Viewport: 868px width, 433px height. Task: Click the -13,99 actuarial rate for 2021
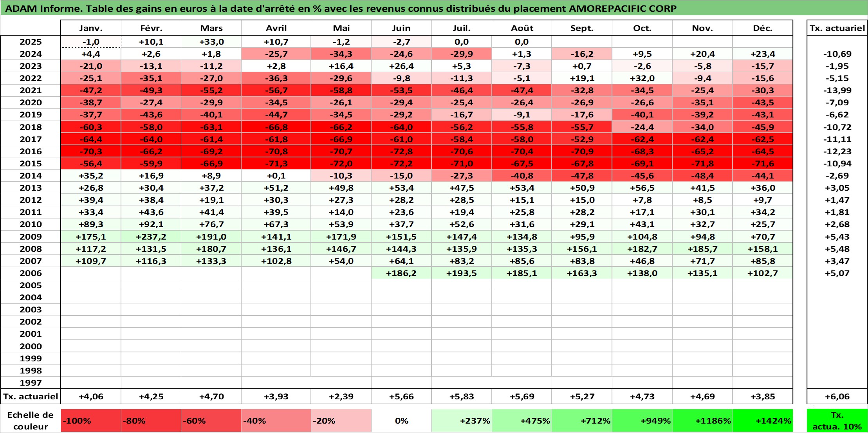pyautogui.click(x=837, y=90)
